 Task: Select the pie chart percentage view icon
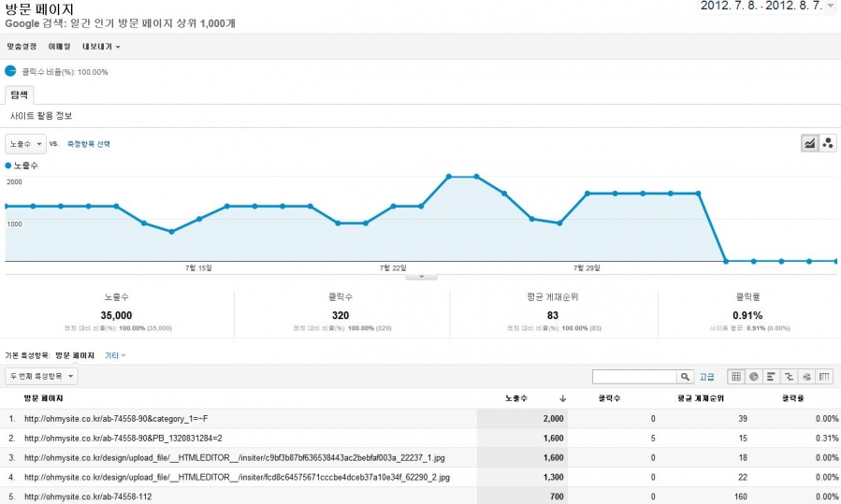click(754, 377)
